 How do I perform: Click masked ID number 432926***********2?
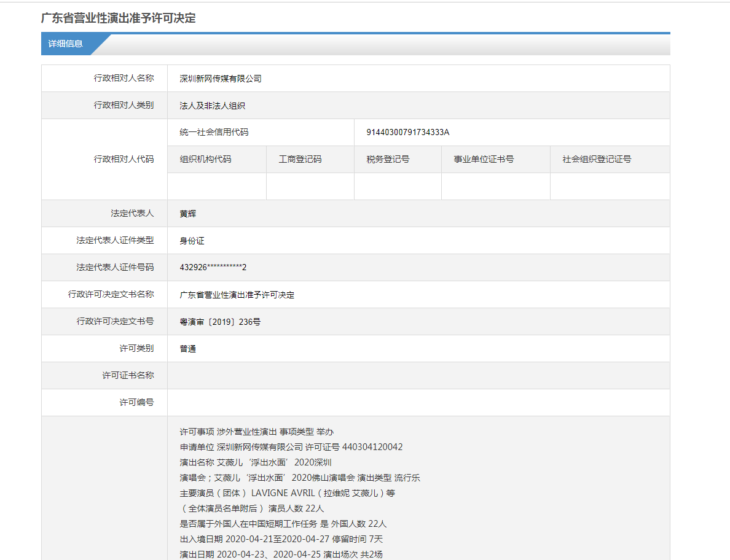213,268
